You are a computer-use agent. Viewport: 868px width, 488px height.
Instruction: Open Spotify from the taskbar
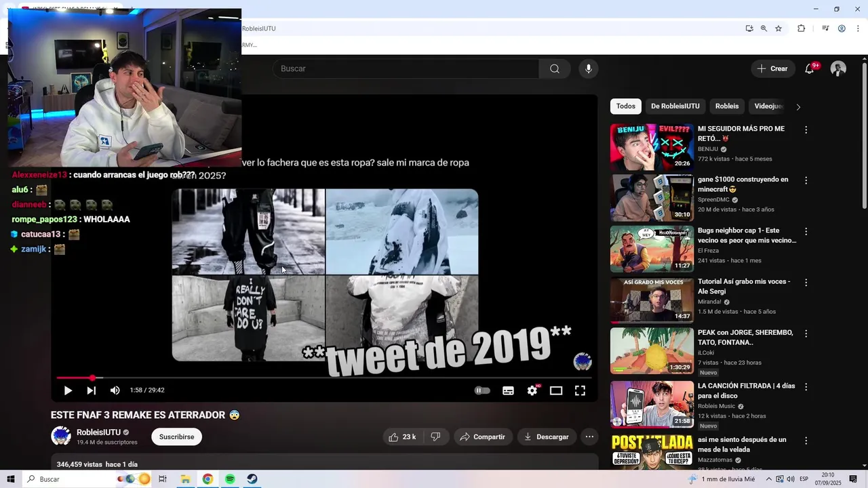pos(230,479)
